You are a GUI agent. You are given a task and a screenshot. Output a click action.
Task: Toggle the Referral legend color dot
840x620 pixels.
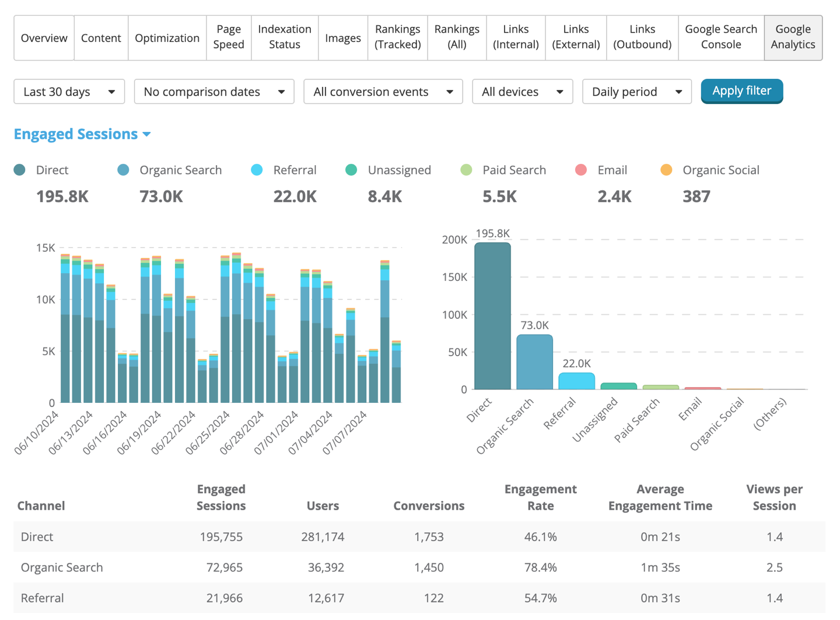(x=257, y=170)
